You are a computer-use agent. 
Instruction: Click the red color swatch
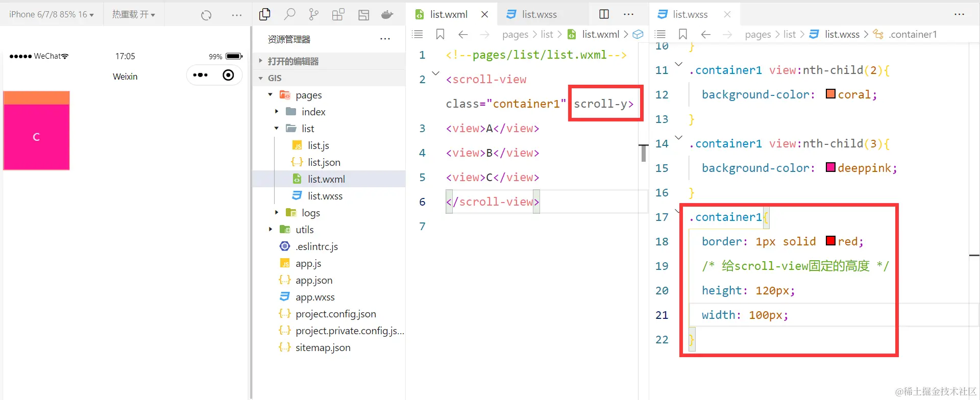tap(830, 241)
